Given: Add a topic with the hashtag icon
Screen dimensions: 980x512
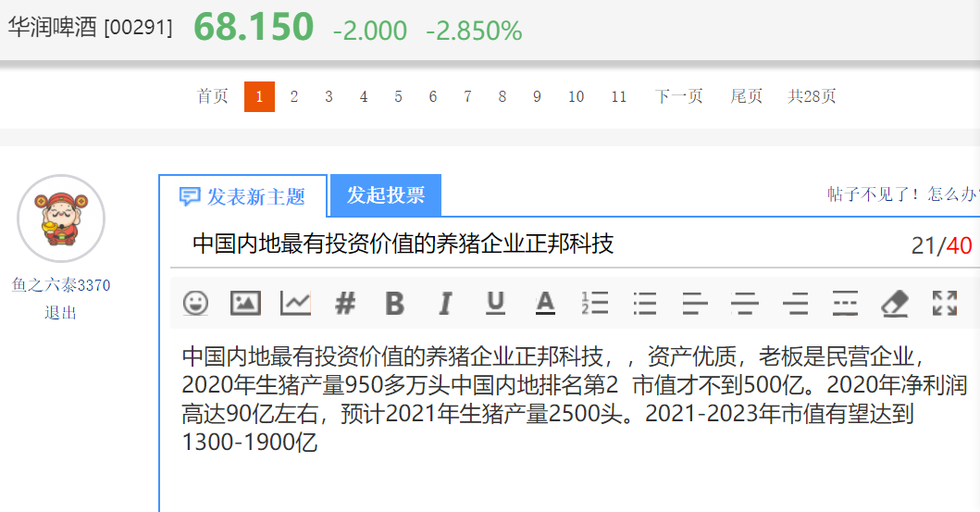Looking at the screenshot, I should coord(345,304).
